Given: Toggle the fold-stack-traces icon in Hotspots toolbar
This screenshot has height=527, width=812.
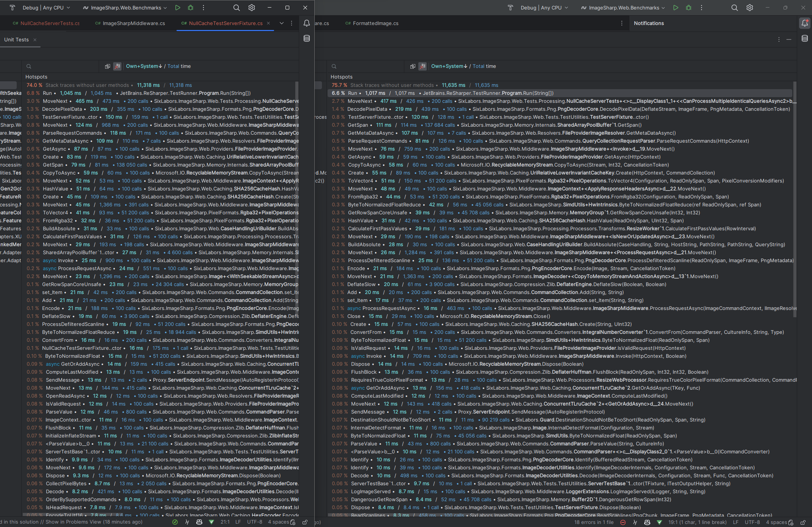Looking at the screenshot, I should pos(108,66).
